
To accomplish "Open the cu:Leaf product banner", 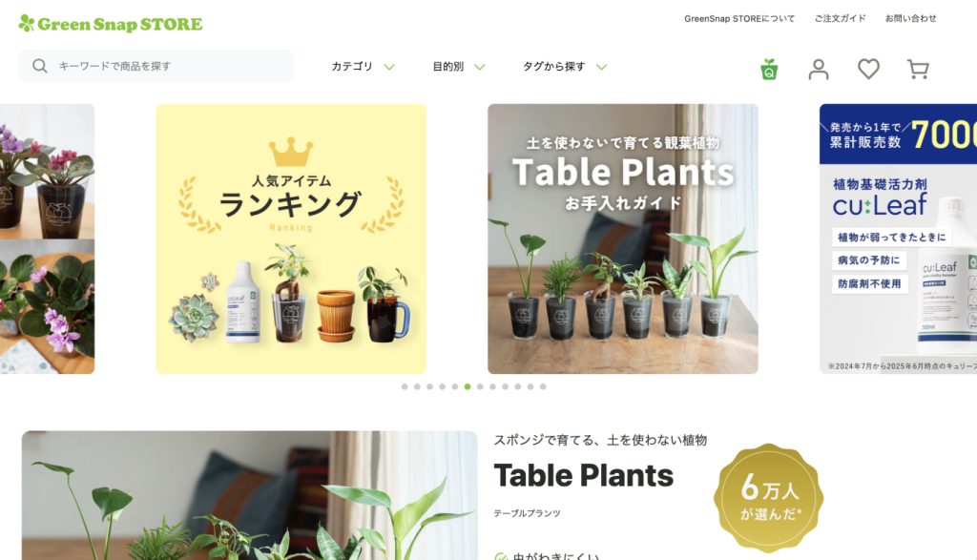I will [898, 239].
